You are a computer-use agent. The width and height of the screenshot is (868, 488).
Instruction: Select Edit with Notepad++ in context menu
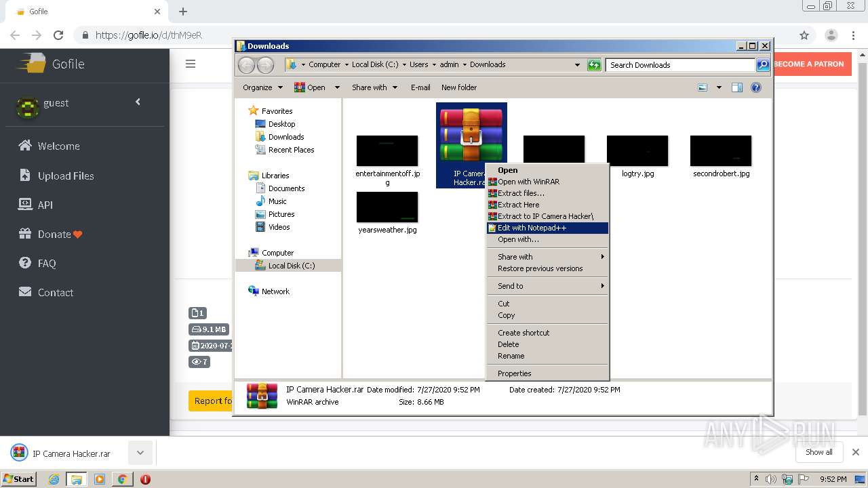tap(547, 228)
